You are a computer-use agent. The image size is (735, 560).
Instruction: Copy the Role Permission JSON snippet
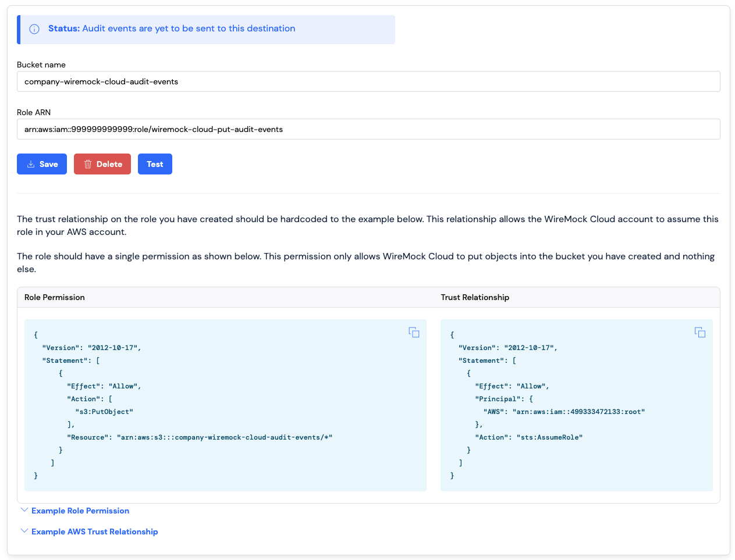tap(414, 332)
